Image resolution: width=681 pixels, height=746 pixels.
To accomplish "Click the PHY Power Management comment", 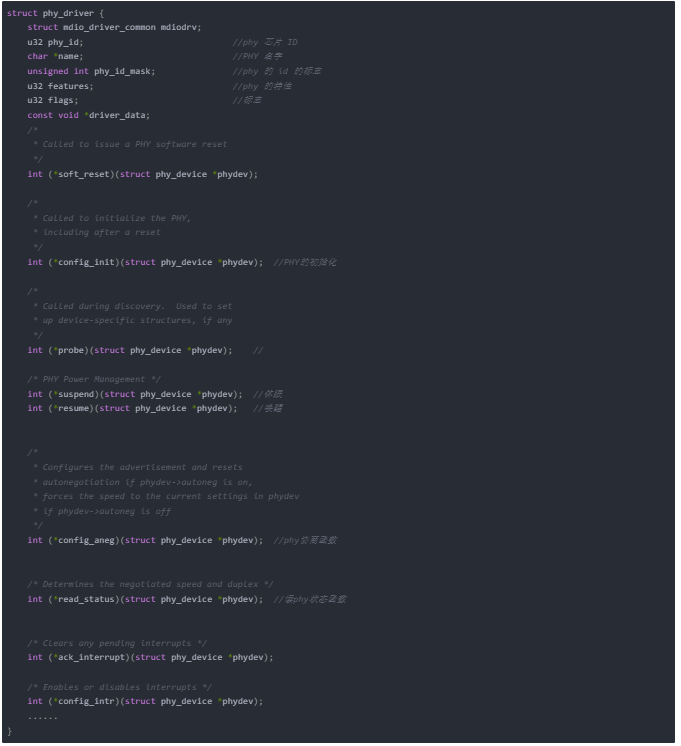I will [93, 379].
